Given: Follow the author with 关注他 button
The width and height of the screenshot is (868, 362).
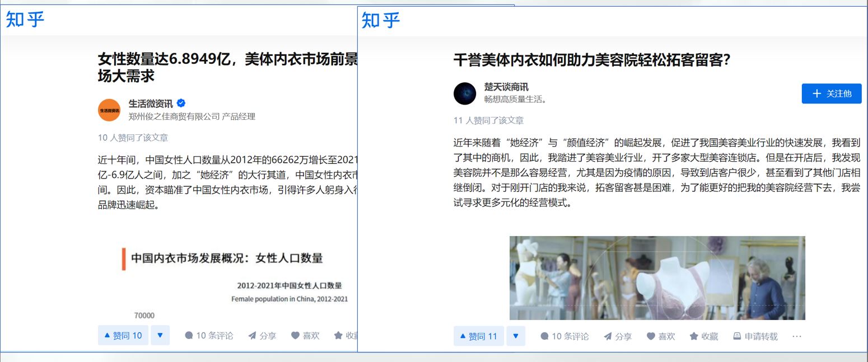Looking at the screenshot, I should 832,93.
